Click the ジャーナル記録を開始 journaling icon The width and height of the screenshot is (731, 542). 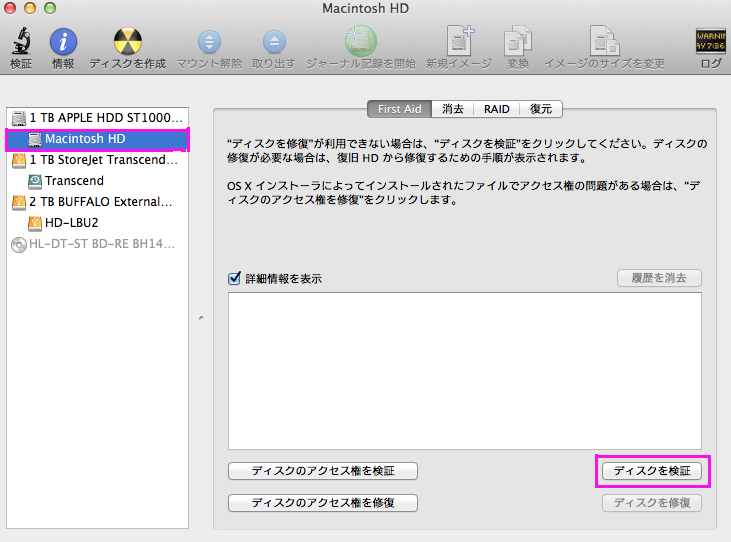[x=360, y=41]
